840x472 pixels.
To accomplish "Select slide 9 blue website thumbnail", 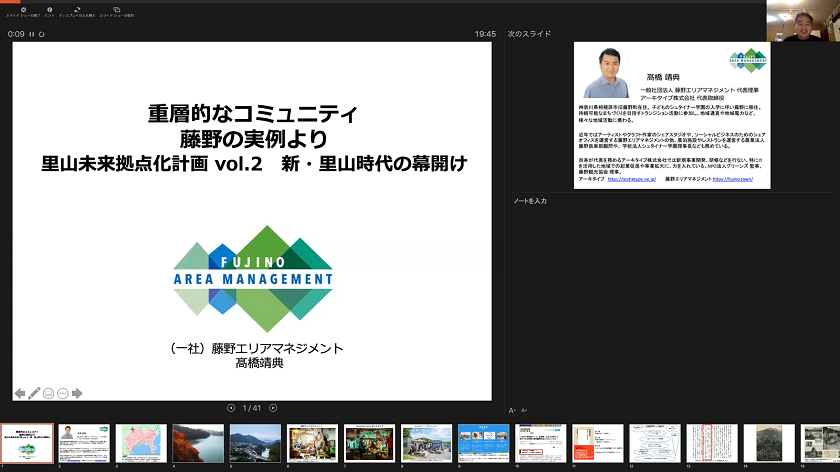I will pos(484,443).
